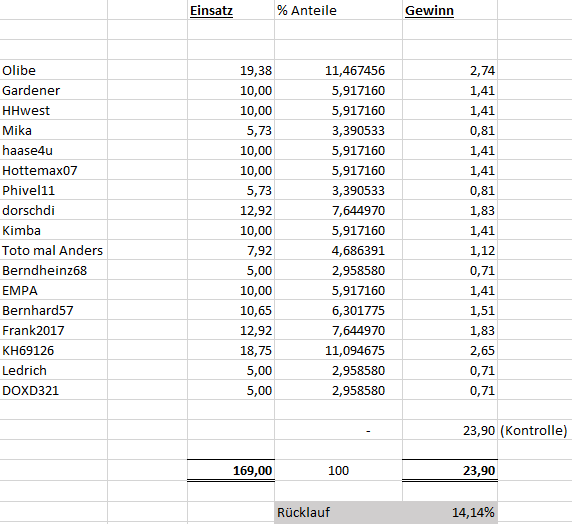Select Olibe's Einsatz value 19,38
Image resolution: width=572 pixels, height=524 pixels.
click(x=231, y=70)
